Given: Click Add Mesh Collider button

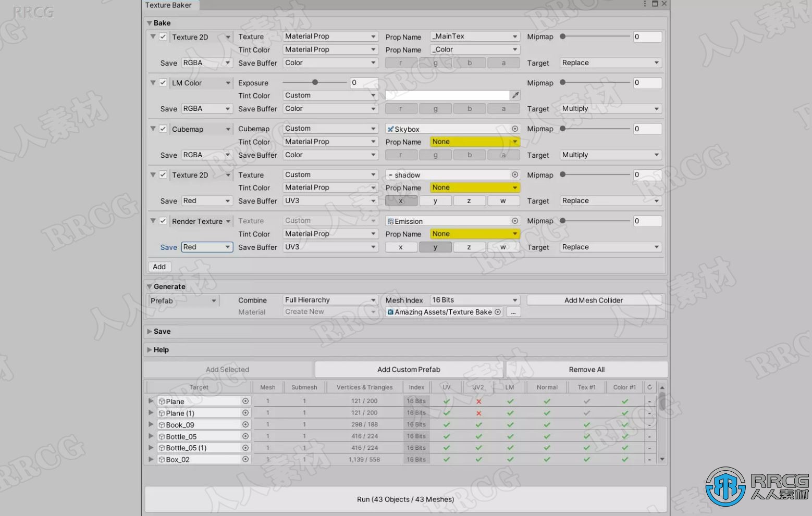Looking at the screenshot, I should point(594,300).
